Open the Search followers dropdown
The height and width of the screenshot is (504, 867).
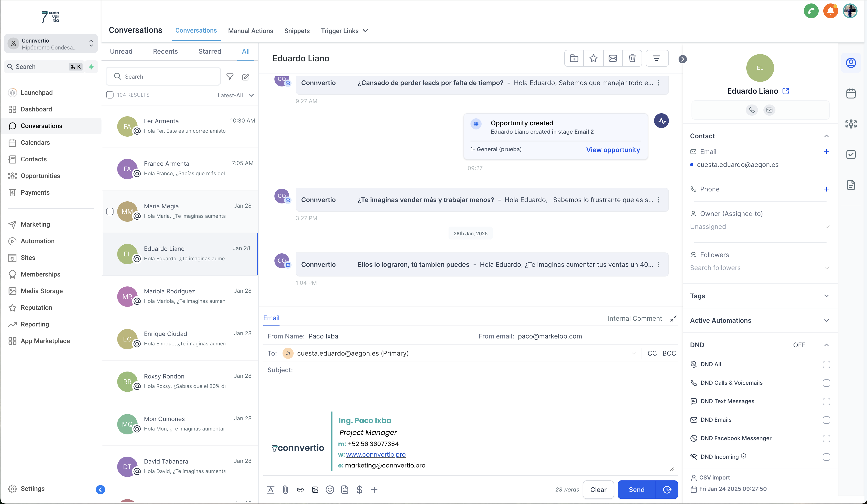(x=760, y=268)
